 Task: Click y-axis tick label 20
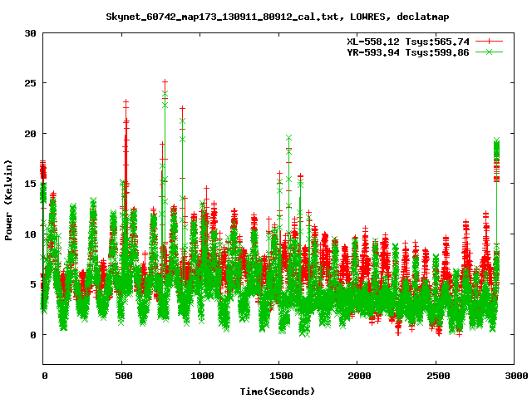pyautogui.click(x=31, y=134)
